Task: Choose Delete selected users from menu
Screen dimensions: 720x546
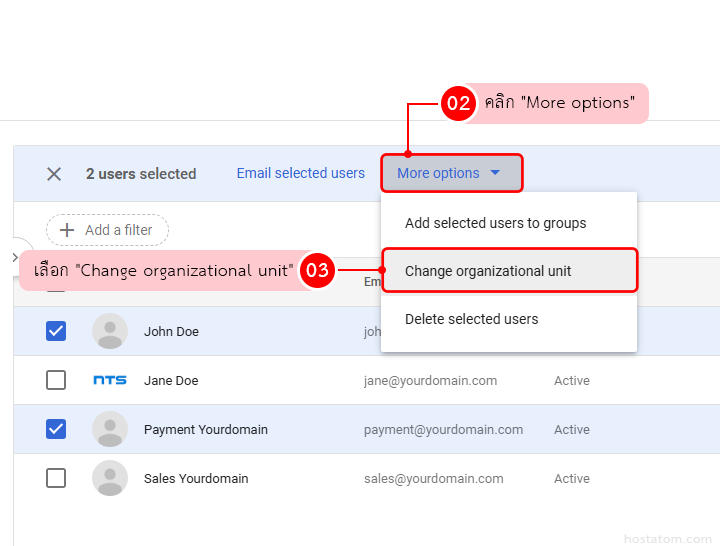Action: (x=471, y=319)
